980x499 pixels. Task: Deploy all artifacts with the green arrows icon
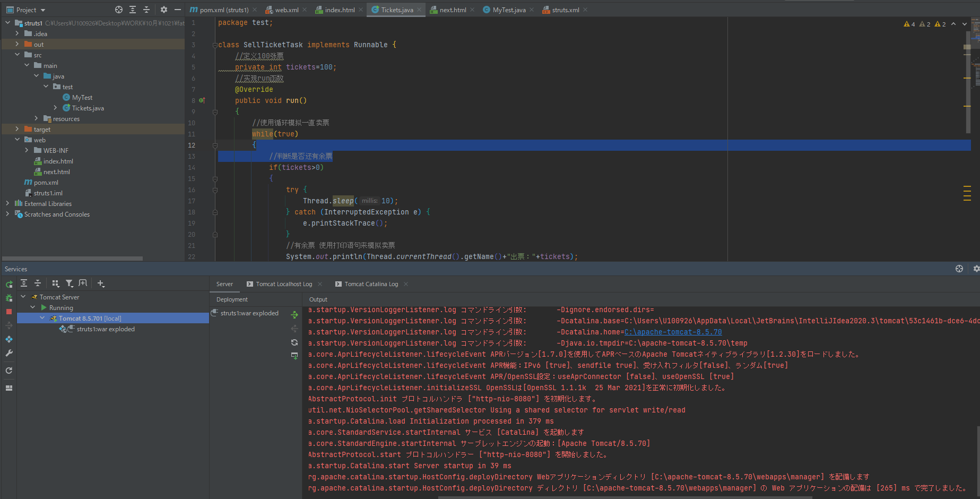(x=294, y=315)
